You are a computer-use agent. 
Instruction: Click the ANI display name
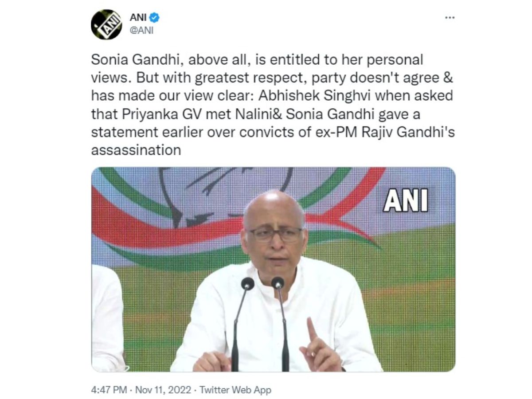(x=138, y=18)
